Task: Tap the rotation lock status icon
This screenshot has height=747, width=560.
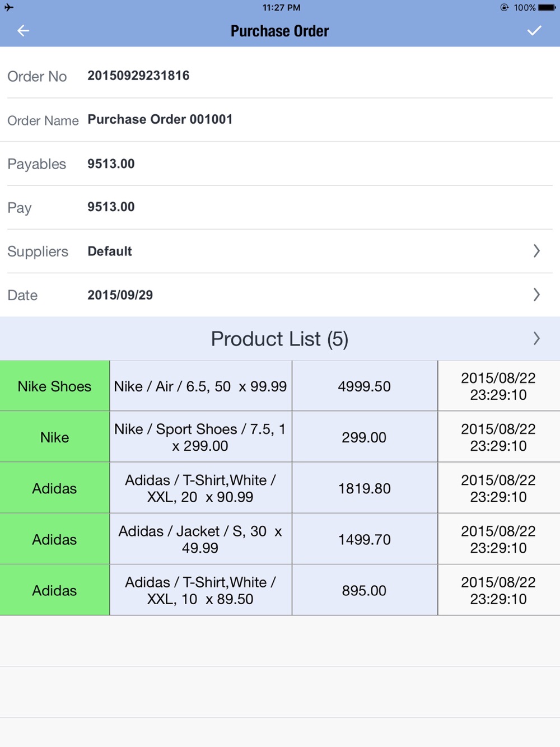Action: coord(505,7)
